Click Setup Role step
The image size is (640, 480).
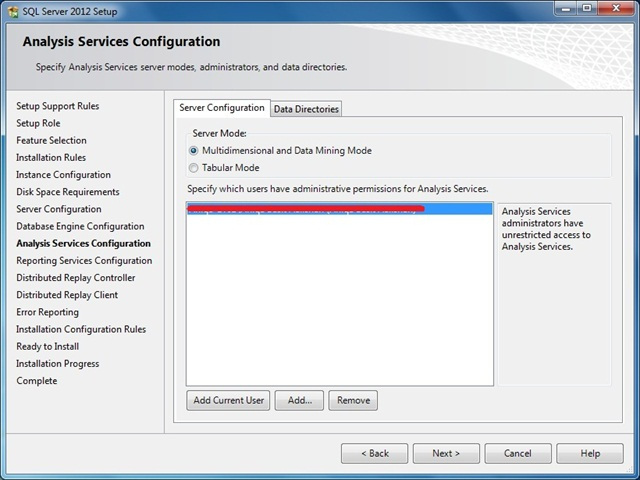[x=38, y=123]
